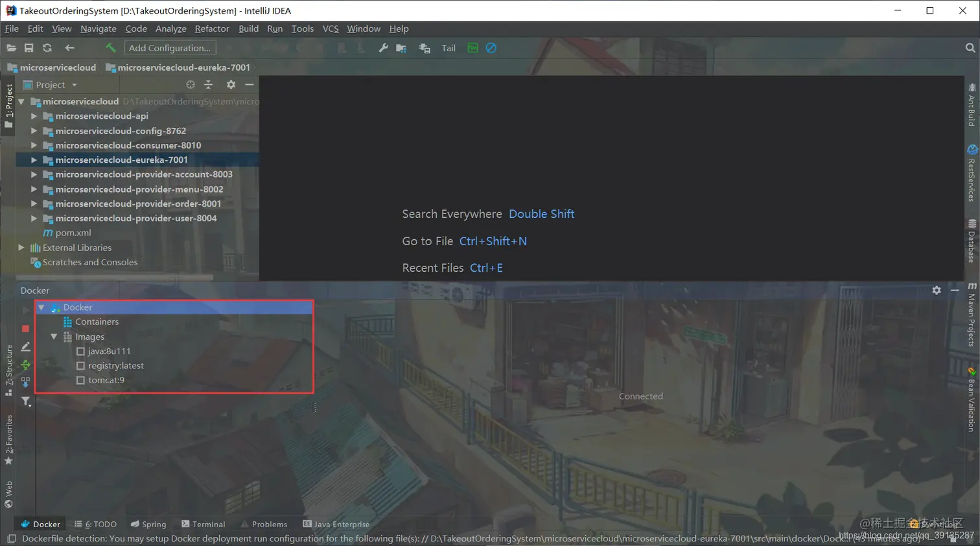Tick the registry:latest image checkbox
Screen dimensions: 980x546
[81, 366]
